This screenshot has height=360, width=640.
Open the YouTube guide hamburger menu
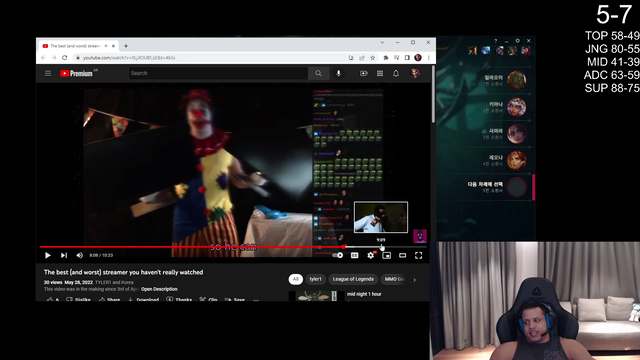48,73
